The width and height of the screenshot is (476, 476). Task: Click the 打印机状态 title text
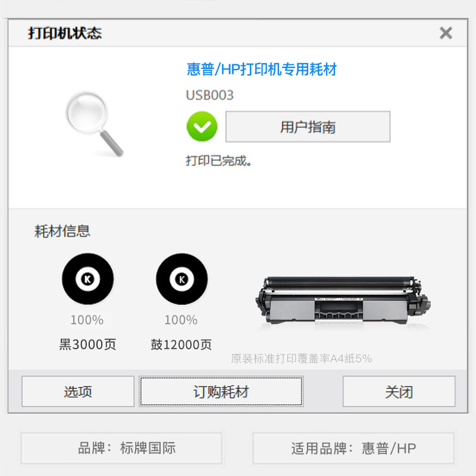[65, 33]
